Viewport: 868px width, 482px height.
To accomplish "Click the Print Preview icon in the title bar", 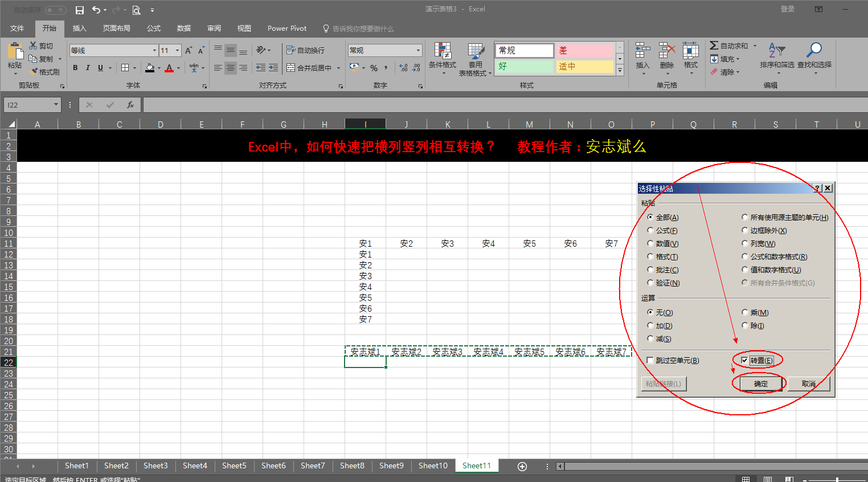I will (136, 10).
